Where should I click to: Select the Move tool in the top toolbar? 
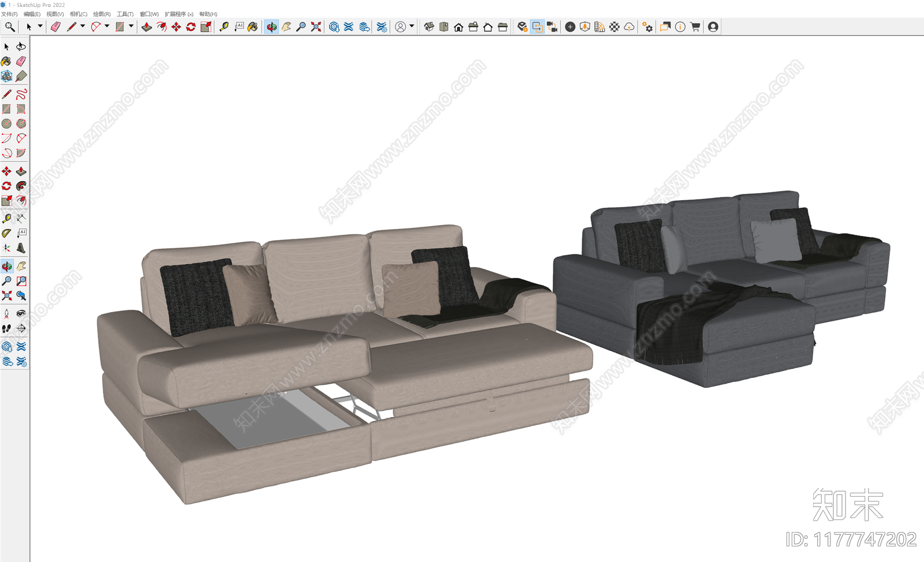pyautogui.click(x=176, y=27)
